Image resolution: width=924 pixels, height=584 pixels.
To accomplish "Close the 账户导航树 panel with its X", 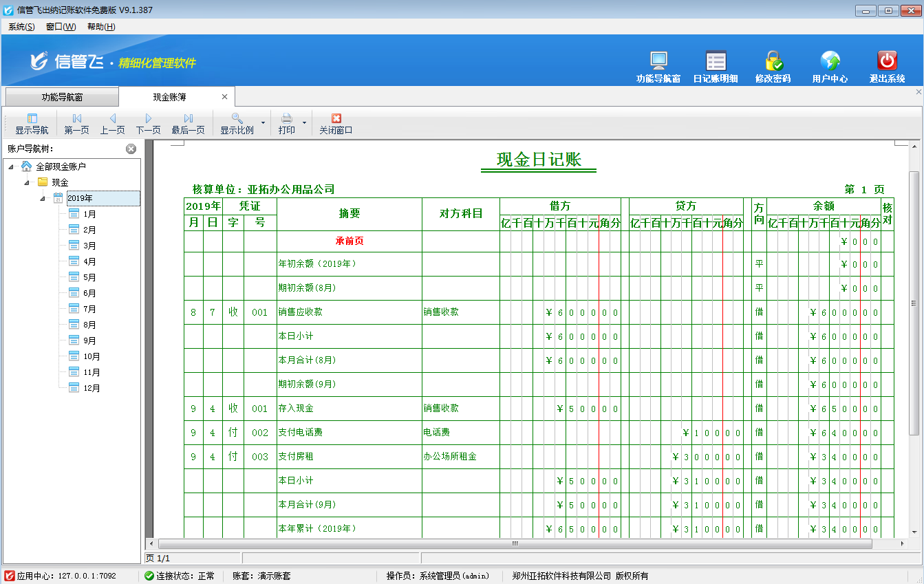I will (130, 148).
